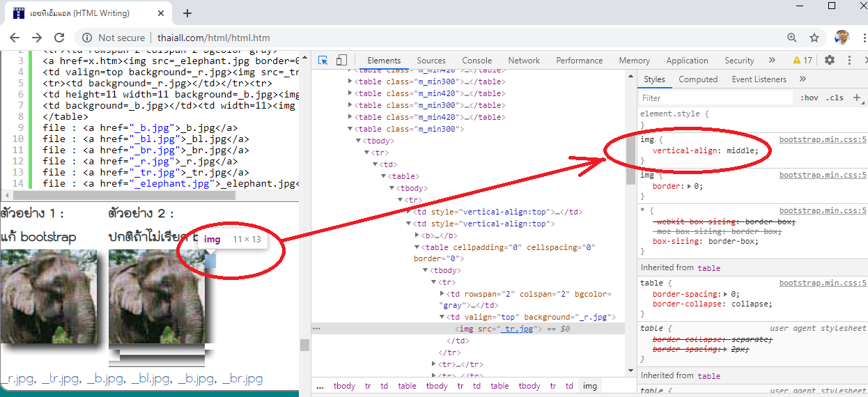Open bootstrap.min.css:5 link for vertical-align rule

click(822, 140)
